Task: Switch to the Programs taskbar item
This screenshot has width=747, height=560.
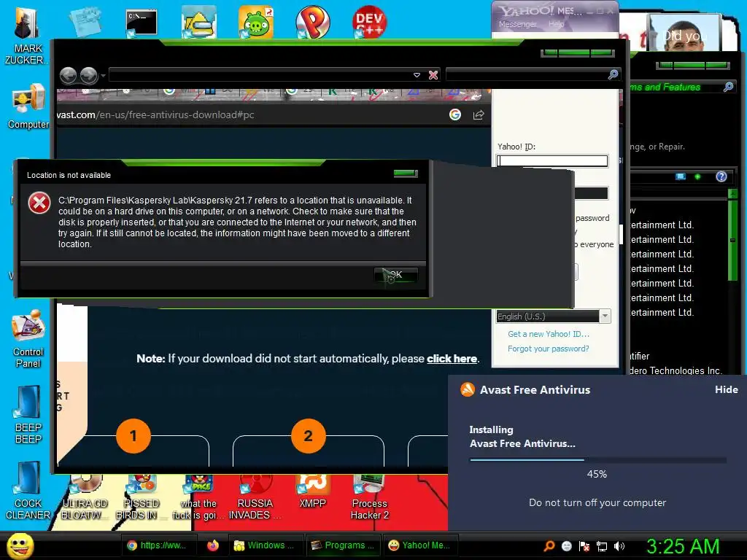Action: [343, 545]
